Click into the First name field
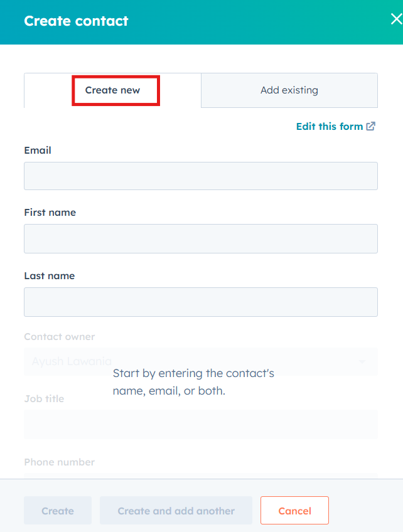The height and width of the screenshot is (532, 403). click(x=200, y=238)
